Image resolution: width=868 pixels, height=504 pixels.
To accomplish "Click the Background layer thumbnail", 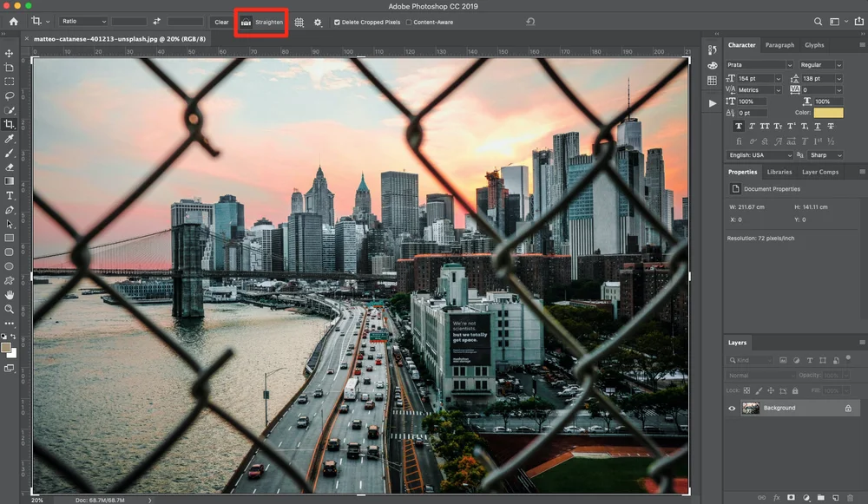I will point(751,409).
